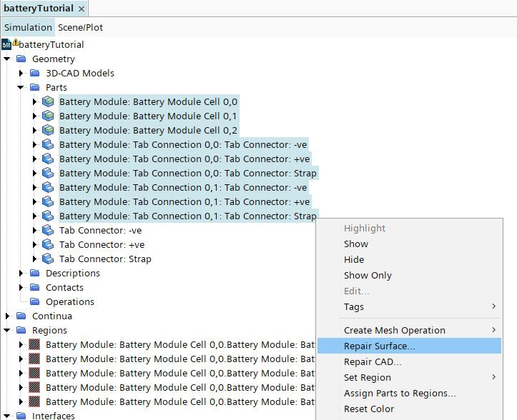Click the Contacts folder icon

34,287
